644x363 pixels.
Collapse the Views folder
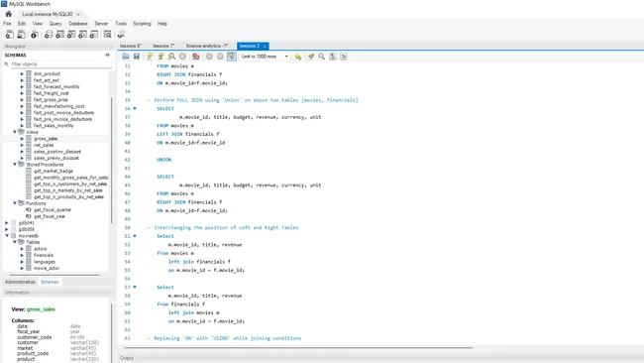pos(15,132)
